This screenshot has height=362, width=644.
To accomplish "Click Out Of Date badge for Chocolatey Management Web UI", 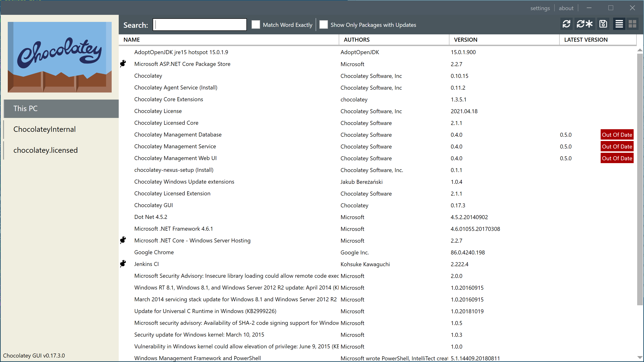I will click(x=617, y=158).
